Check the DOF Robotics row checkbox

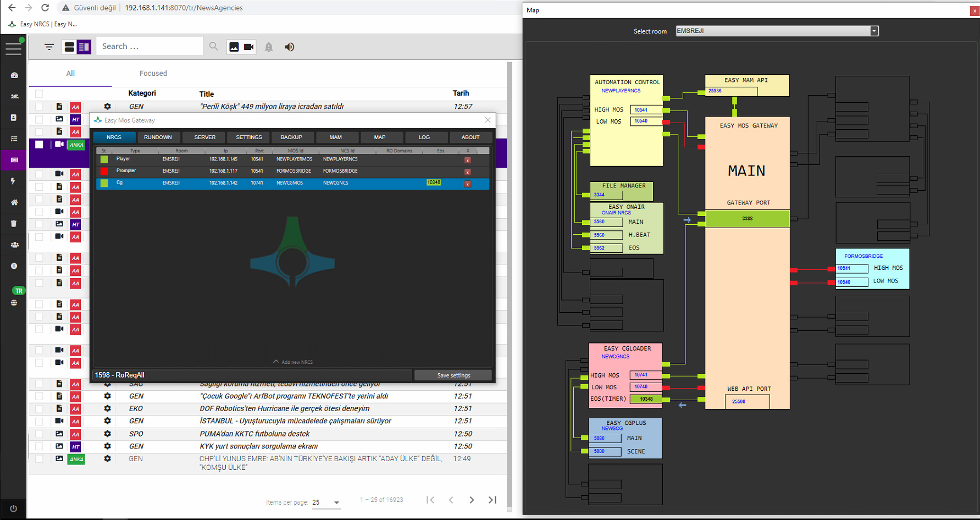[x=39, y=409]
